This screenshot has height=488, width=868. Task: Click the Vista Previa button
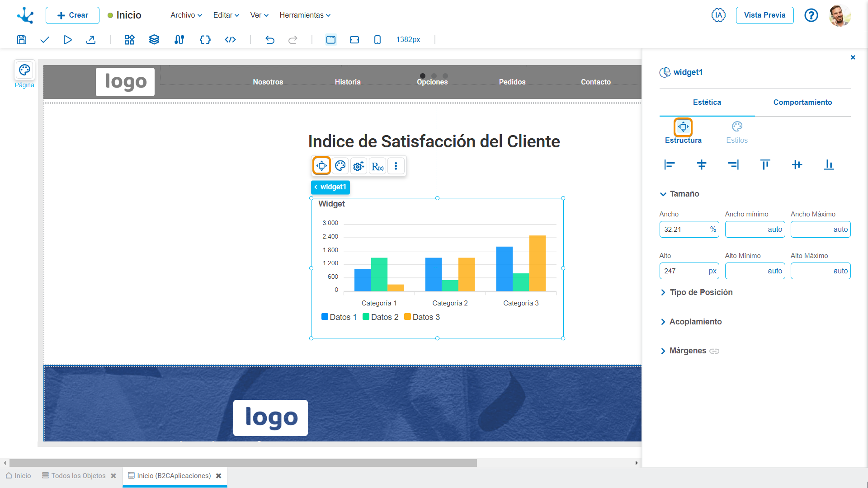pos(764,15)
